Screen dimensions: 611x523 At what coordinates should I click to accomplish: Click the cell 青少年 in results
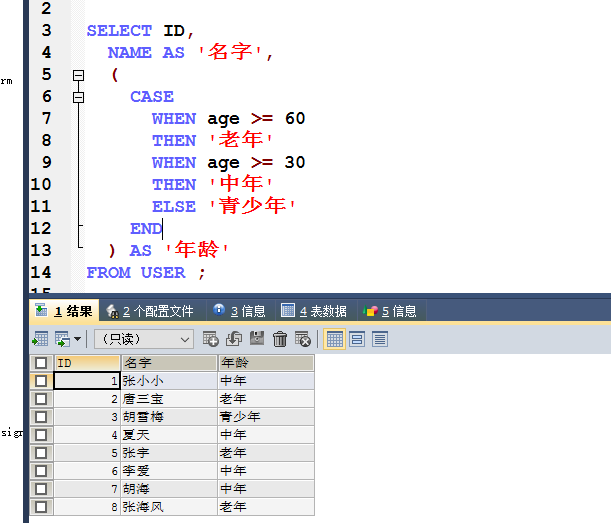266,417
